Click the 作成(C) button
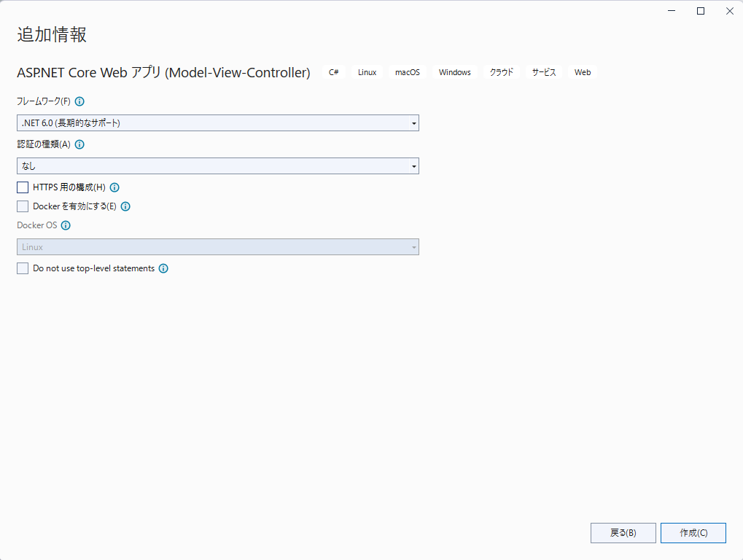 click(693, 533)
